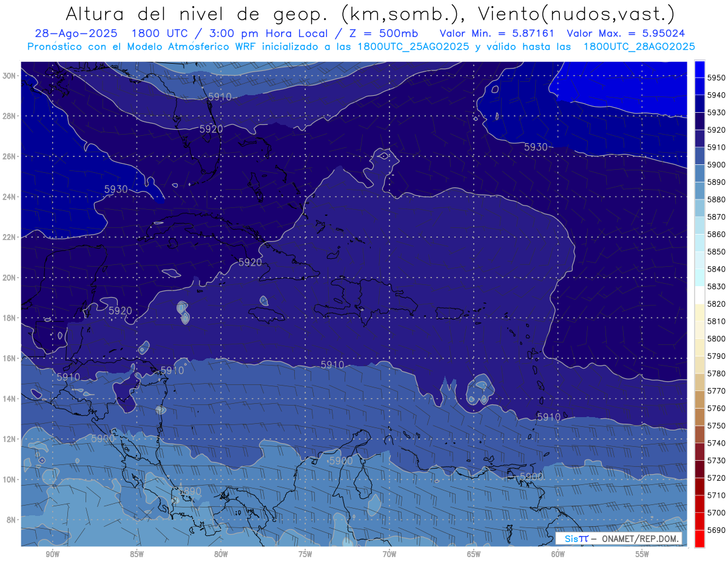Image resolution: width=728 pixels, height=562 pixels.
Task: Click the 55W longitude label
Action: tap(642, 554)
